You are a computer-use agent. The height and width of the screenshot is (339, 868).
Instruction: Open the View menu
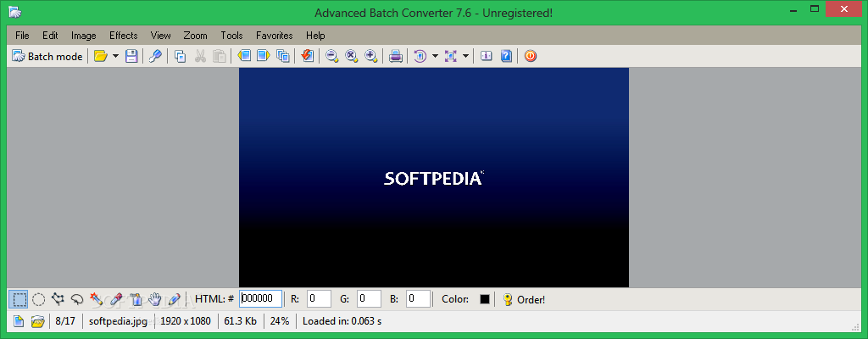point(160,36)
